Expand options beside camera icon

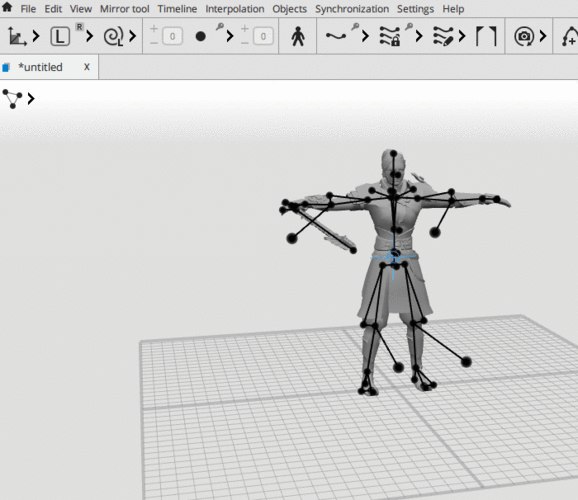click(543, 36)
